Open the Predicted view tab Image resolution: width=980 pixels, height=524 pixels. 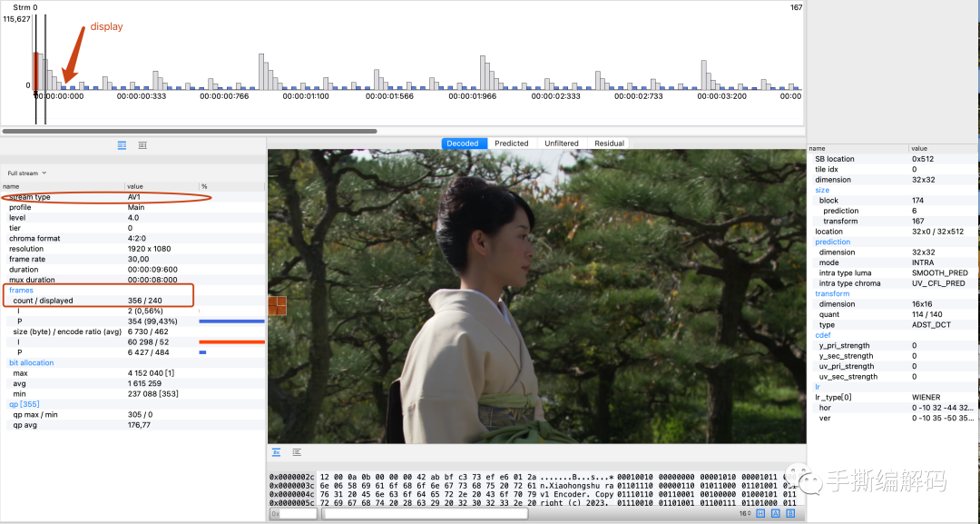pyautogui.click(x=512, y=143)
